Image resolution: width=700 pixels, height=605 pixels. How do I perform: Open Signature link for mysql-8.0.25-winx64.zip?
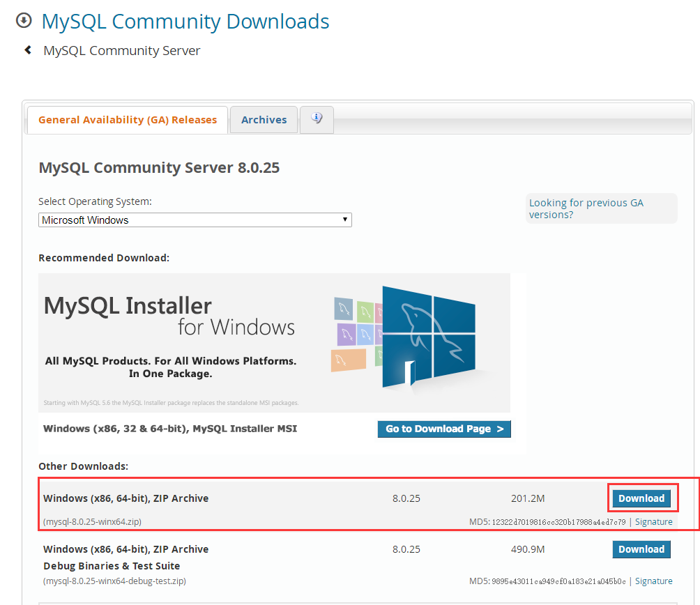[653, 521]
